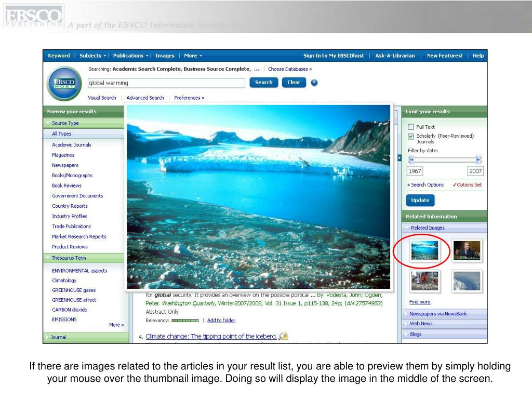Open Visual Search link
This screenshot has width=532, height=399.
(x=102, y=98)
